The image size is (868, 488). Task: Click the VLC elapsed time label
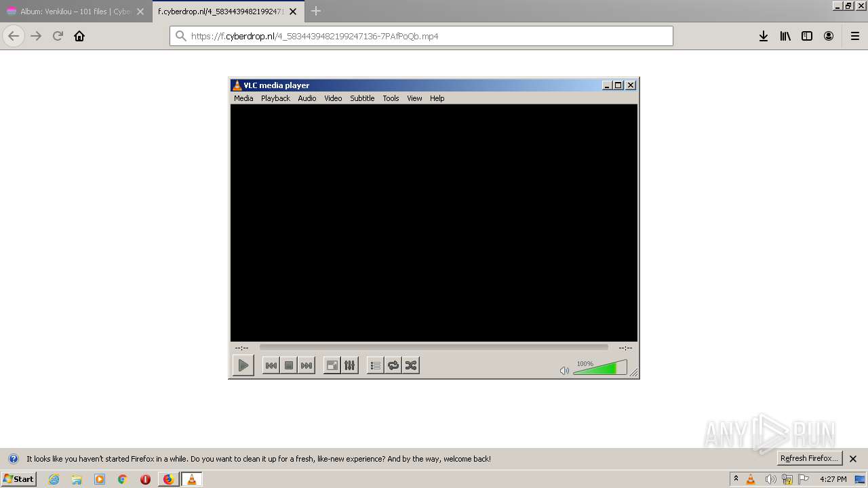(241, 348)
